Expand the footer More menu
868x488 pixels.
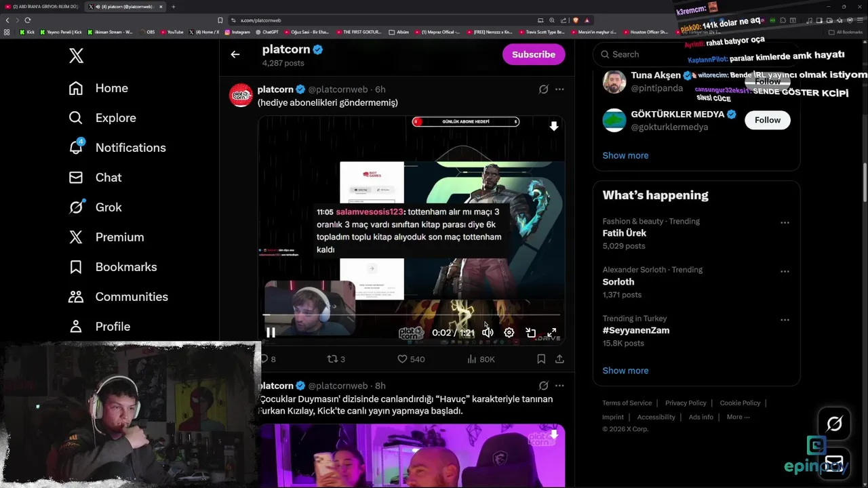pos(738,418)
